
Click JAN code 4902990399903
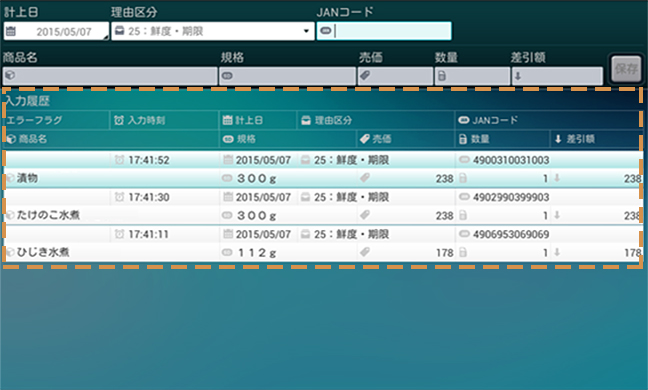[511, 197]
